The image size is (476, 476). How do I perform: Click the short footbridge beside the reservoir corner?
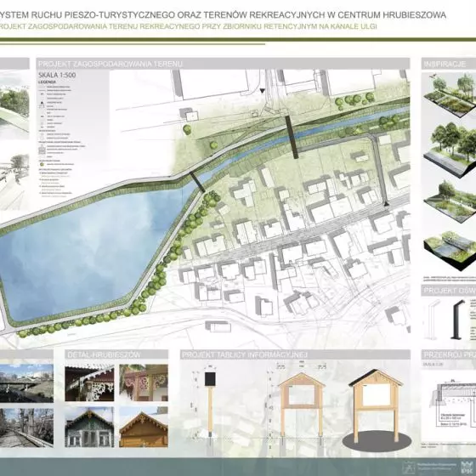tap(197, 182)
